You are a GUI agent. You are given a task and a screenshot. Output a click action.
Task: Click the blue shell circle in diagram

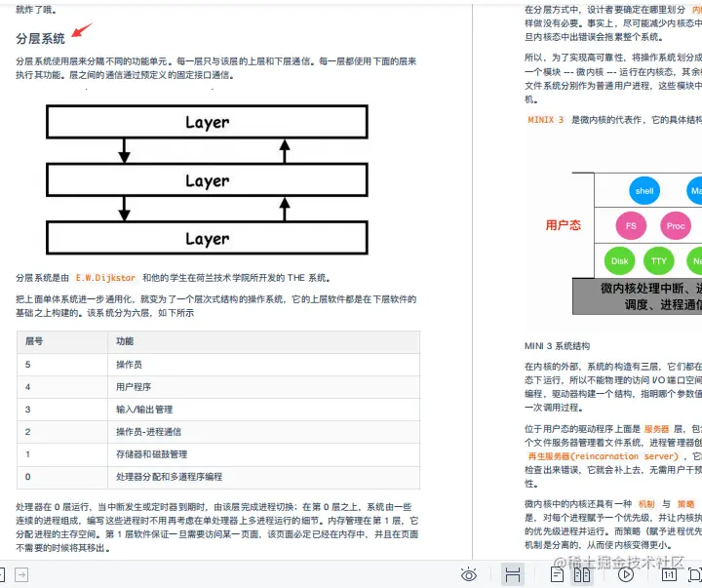pyautogui.click(x=644, y=191)
